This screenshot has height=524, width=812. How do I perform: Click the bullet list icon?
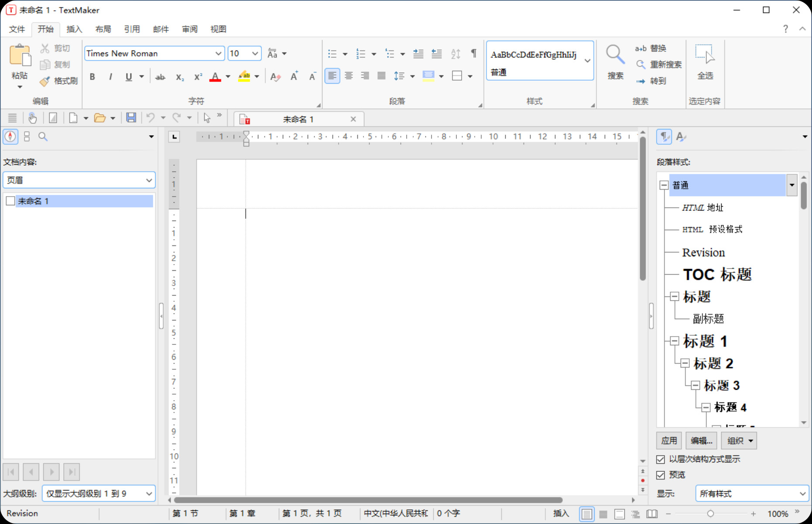click(x=332, y=54)
